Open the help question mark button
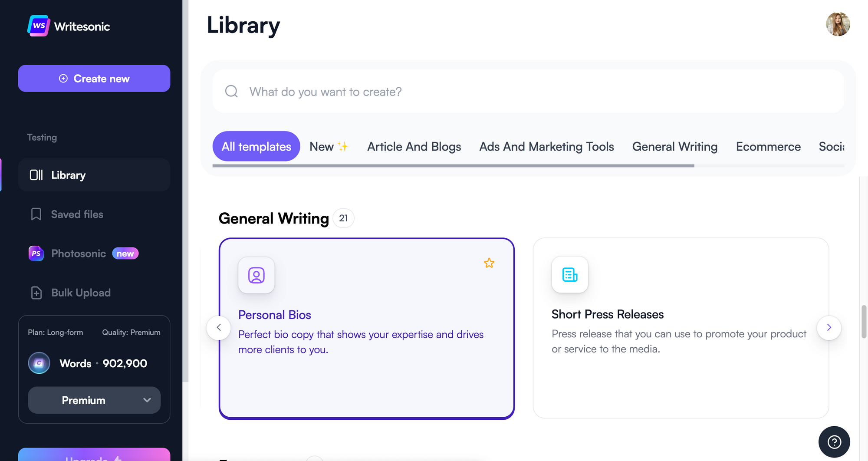This screenshot has width=868, height=461. tap(834, 442)
